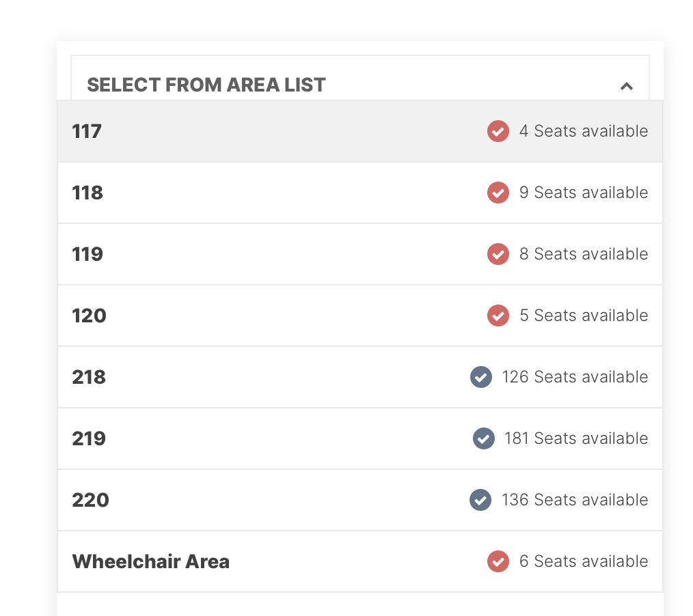The image size is (693, 616).
Task: Click red checkmark icon for area 117
Action: (498, 131)
